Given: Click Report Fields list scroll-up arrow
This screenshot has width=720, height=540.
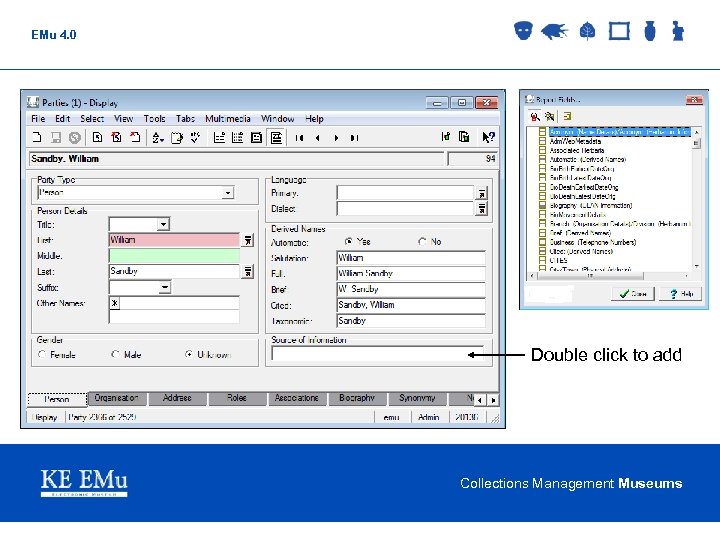Looking at the screenshot, I should [x=697, y=132].
